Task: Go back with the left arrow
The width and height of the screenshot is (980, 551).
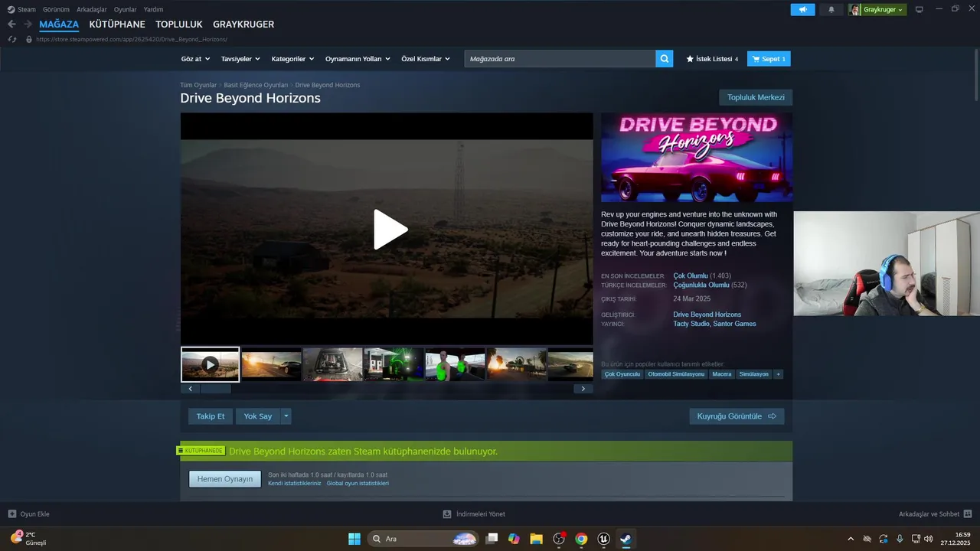Action: [x=11, y=24]
